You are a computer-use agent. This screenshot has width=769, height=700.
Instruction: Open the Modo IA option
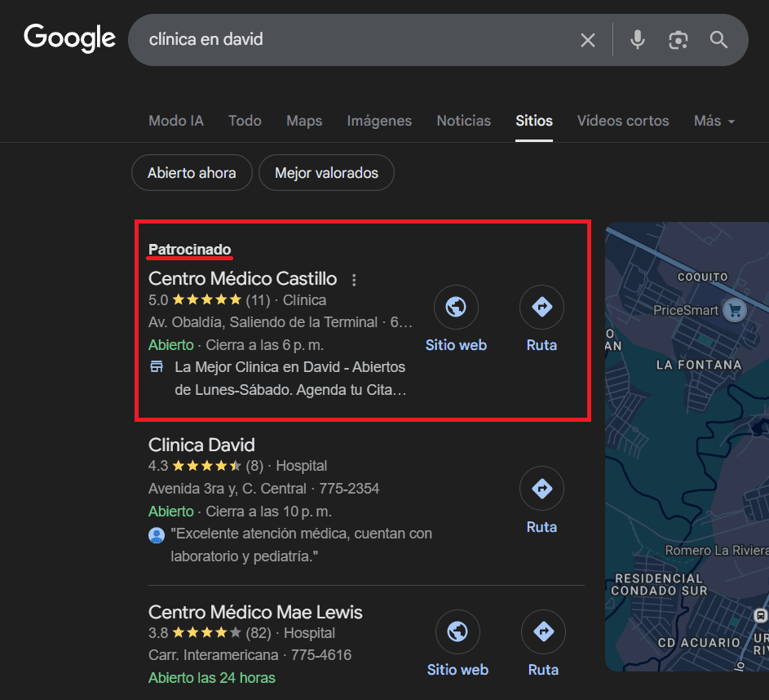175,120
